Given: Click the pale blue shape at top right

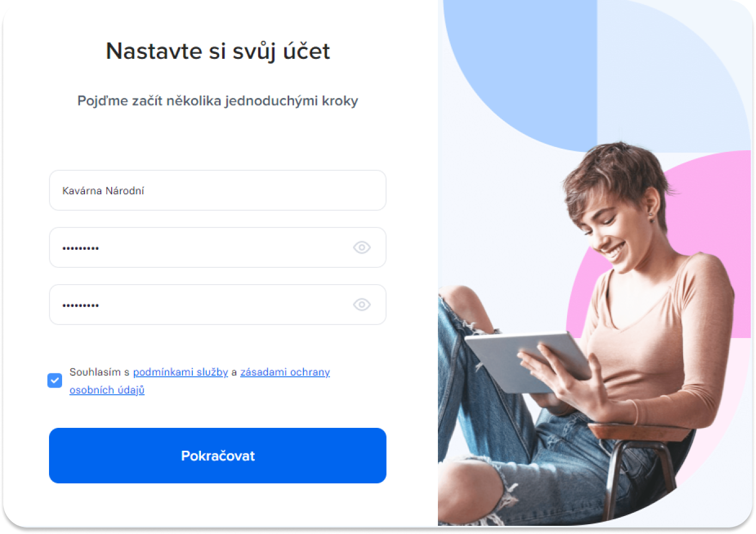Looking at the screenshot, I should [x=670, y=71].
